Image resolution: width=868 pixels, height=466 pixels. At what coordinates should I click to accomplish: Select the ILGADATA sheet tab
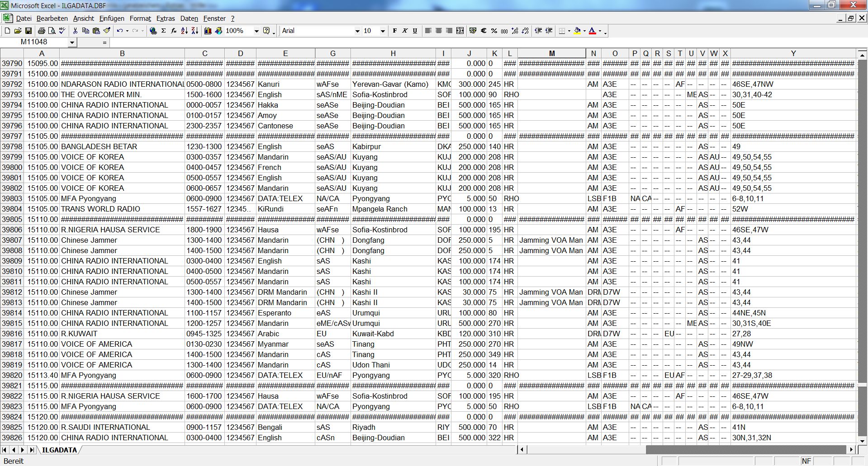tap(60, 450)
